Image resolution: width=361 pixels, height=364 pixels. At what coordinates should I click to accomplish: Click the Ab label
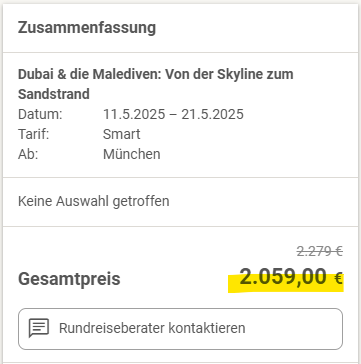click(x=28, y=154)
